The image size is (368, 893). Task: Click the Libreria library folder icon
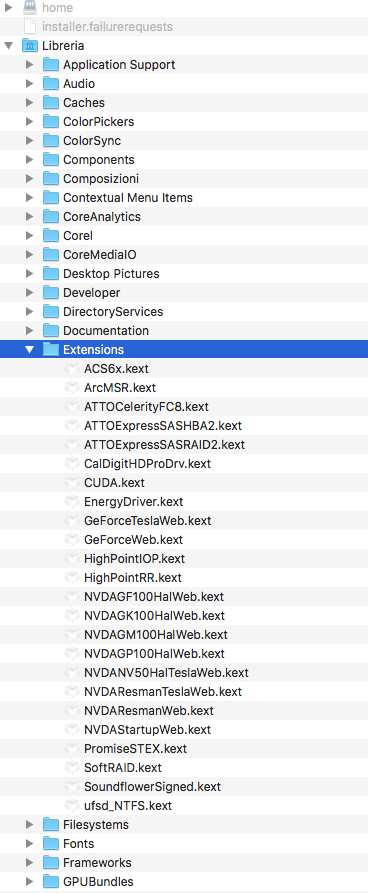point(30,46)
